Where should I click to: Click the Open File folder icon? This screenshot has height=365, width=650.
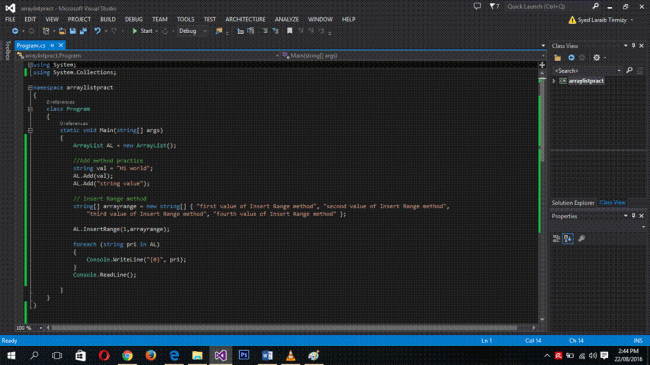(x=62, y=31)
